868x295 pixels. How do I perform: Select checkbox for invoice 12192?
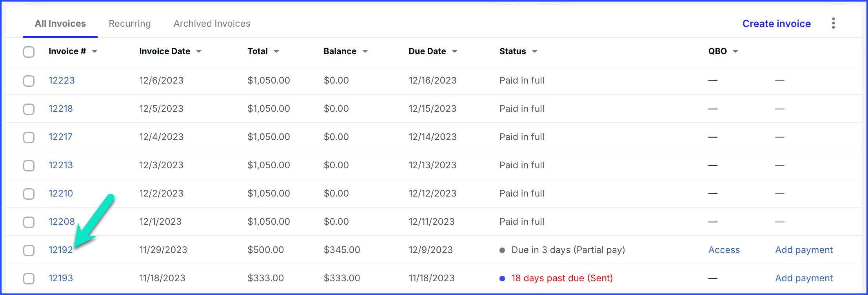click(x=29, y=250)
